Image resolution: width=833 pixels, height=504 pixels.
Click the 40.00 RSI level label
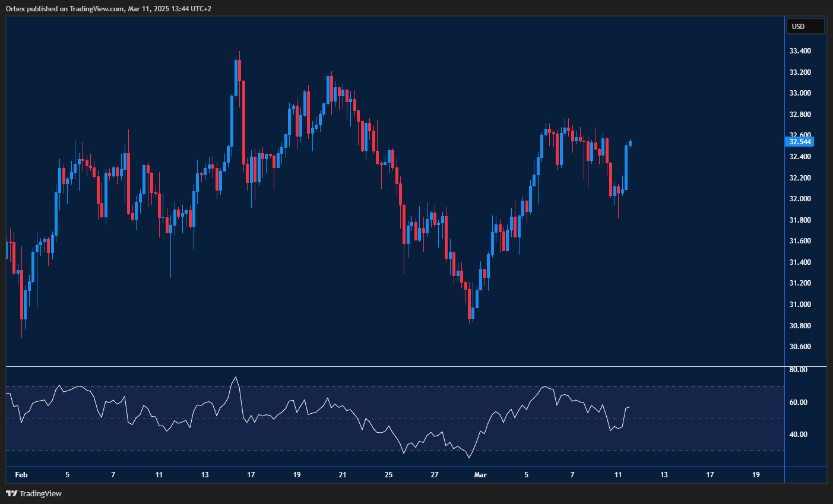tap(799, 435)
